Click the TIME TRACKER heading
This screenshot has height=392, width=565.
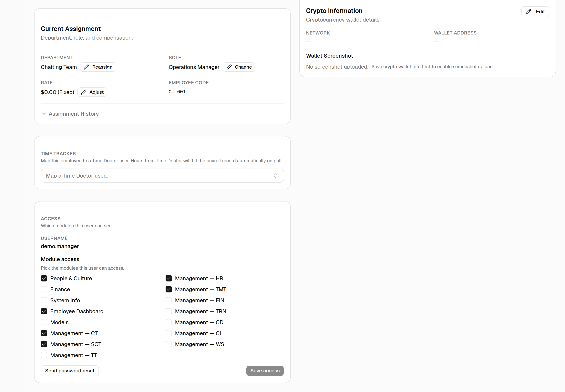point(58,153)
